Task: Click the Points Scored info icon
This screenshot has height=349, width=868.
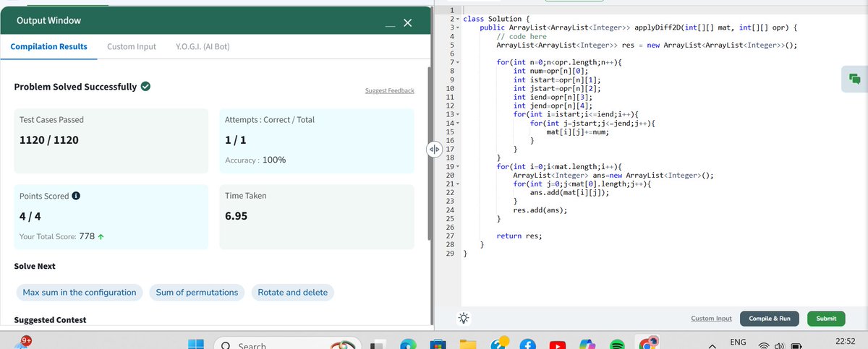Action: 76,196
